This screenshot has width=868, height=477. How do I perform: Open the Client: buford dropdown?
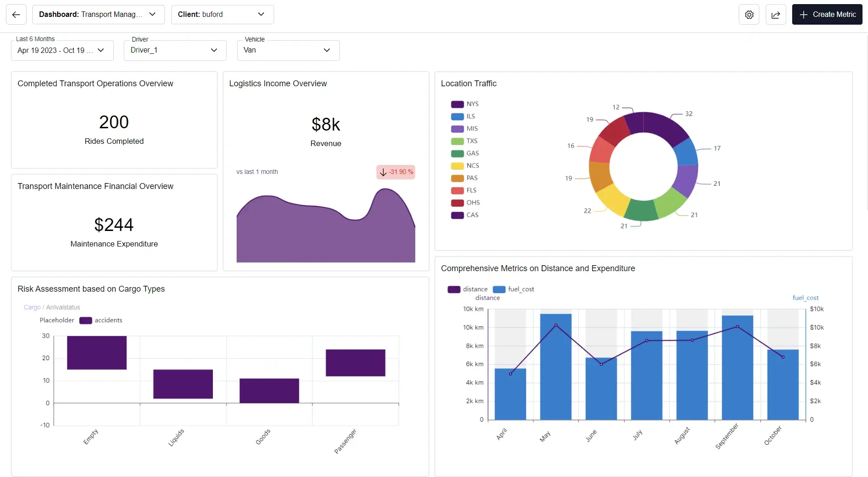click(x=222, y=14)
